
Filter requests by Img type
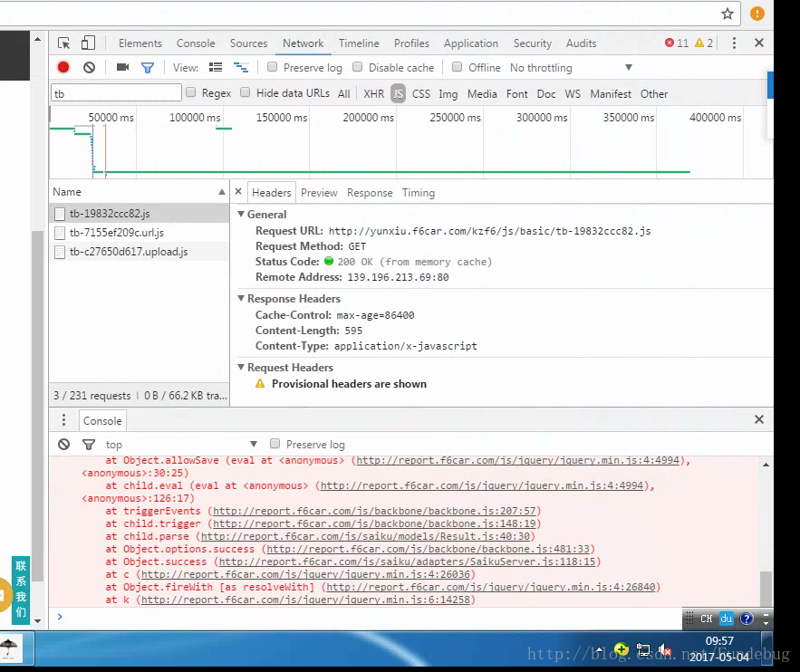(448, 94)
